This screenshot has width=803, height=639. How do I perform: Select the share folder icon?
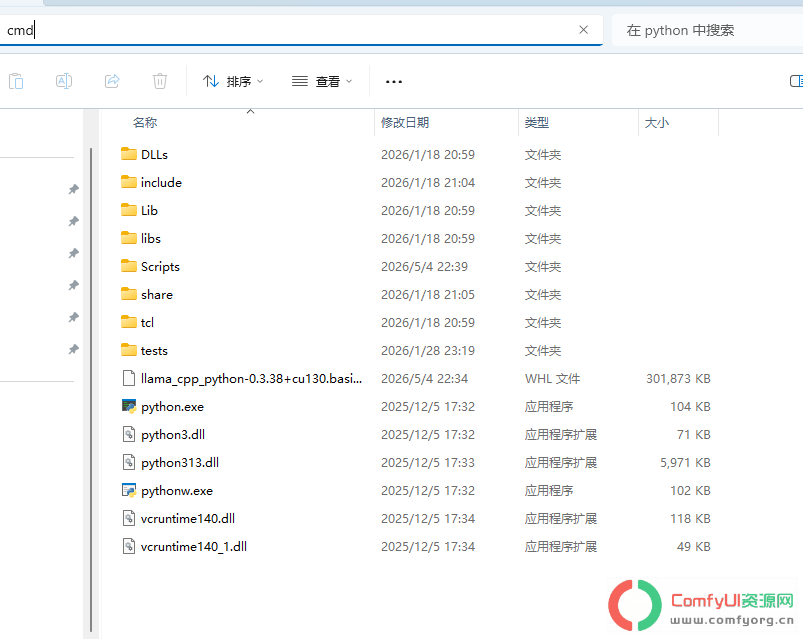[129, 294]
